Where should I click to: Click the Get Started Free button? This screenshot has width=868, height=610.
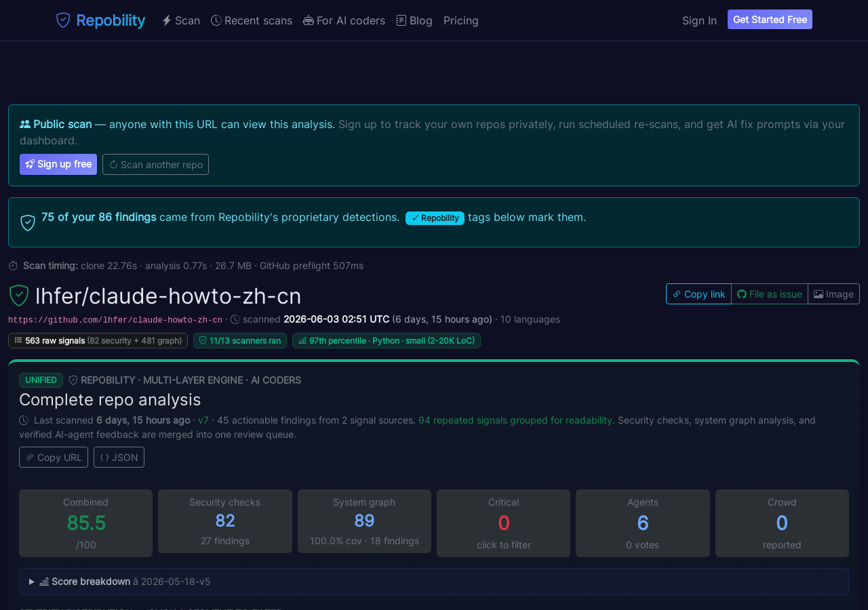pos(770,20)
